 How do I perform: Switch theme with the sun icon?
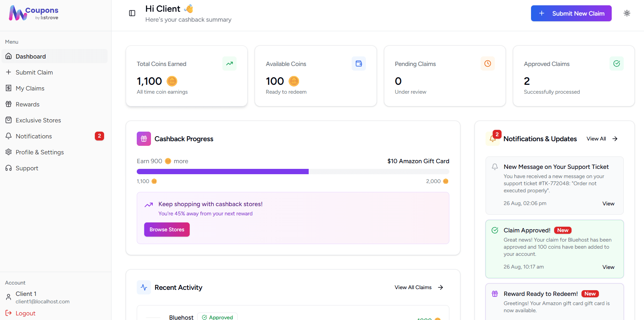click(x=627, y=13)
